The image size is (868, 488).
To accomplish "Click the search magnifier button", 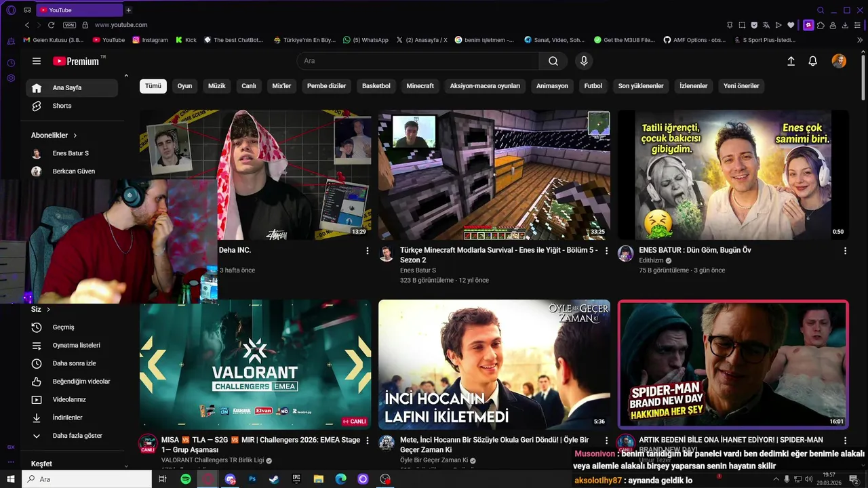I will [553, 61].
